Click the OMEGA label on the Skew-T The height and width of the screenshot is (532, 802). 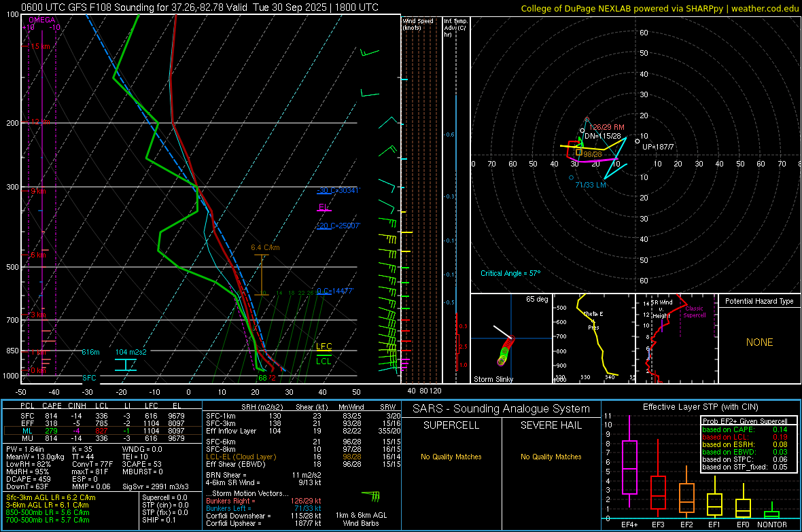click(x=42, y=20)
